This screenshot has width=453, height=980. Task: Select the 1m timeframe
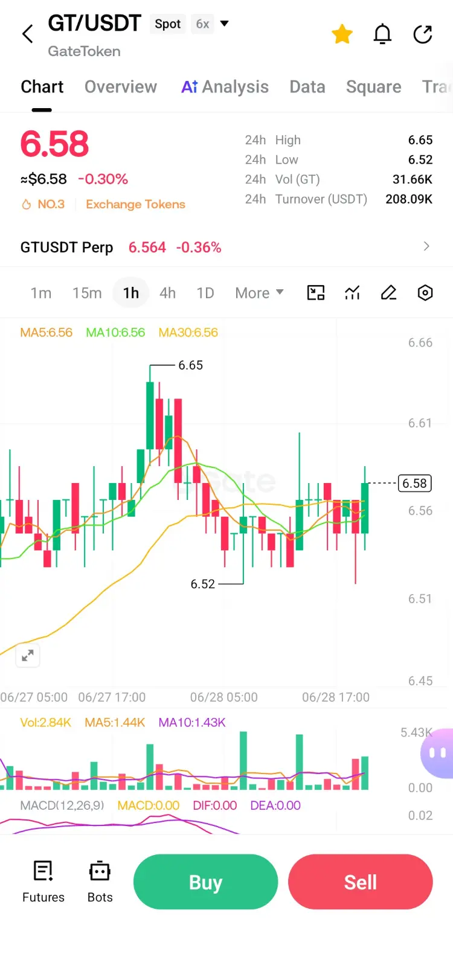coord(41,293)
